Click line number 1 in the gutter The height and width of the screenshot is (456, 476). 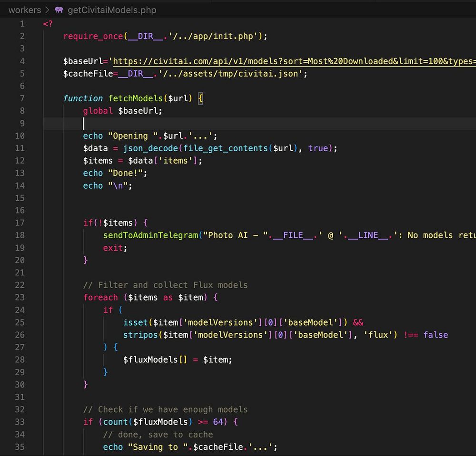22,24
